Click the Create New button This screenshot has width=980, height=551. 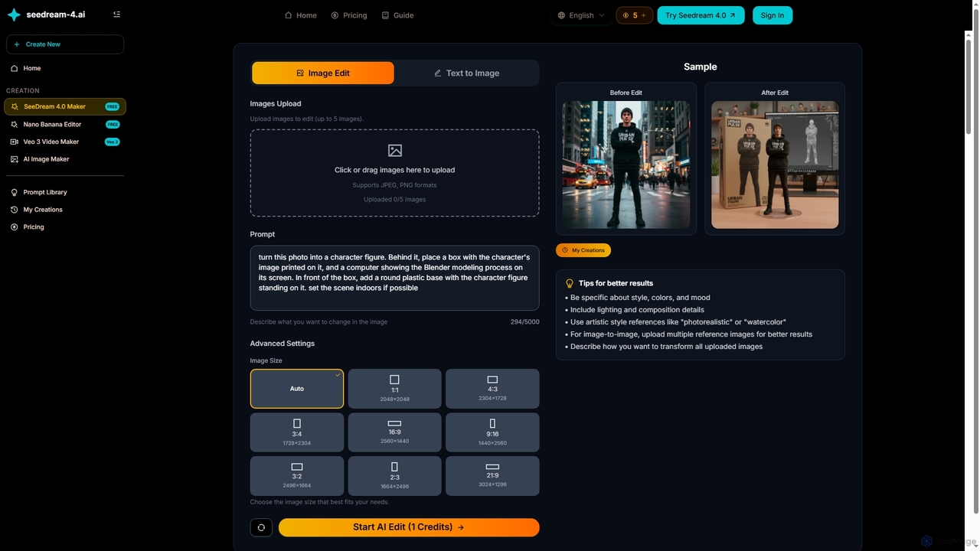pos(65,44)
